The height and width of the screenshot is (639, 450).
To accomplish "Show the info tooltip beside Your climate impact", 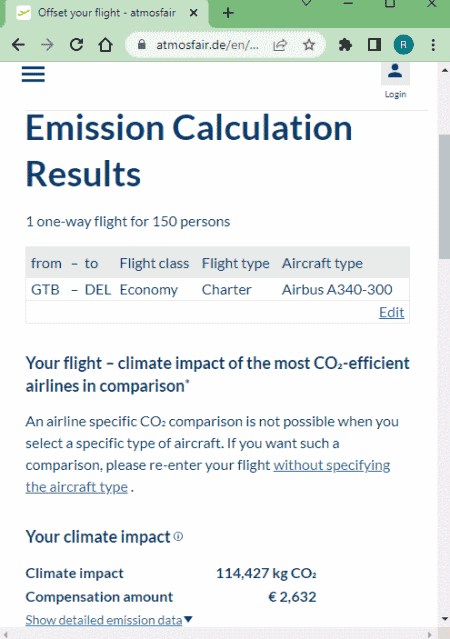I will tap(178, 536).
